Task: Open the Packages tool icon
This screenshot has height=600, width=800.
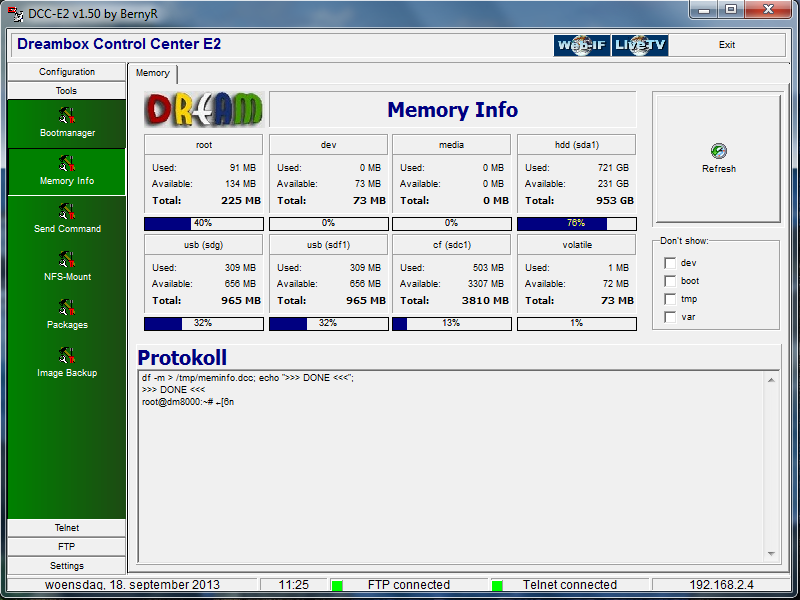Action: pos(66,307)
